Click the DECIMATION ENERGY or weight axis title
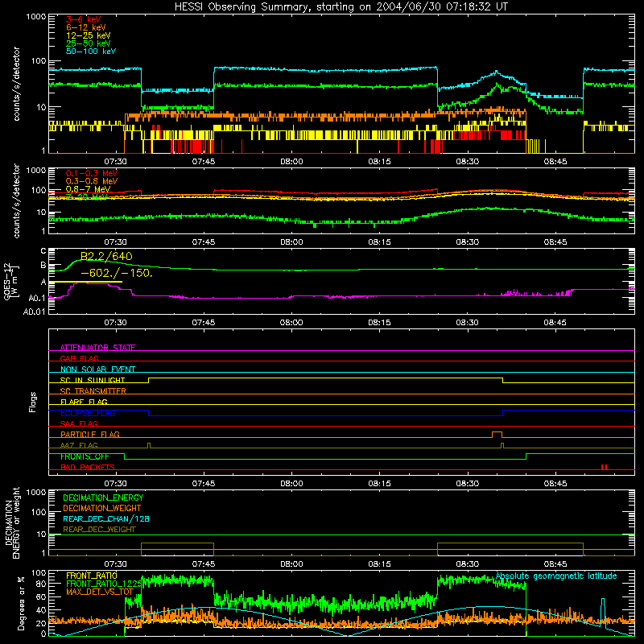Viewport: 644px width, 644px height. pos(12,522)
